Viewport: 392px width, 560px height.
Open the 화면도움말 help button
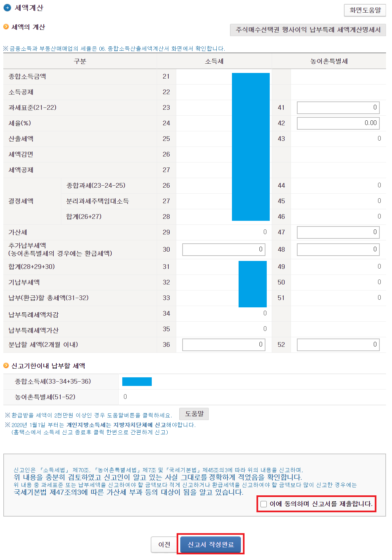coord(365,10)
